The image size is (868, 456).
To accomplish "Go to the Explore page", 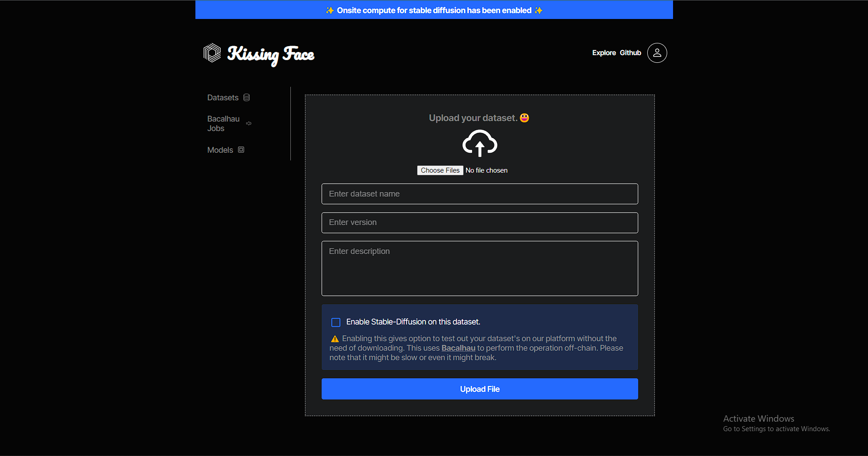I will click(604, 53).
